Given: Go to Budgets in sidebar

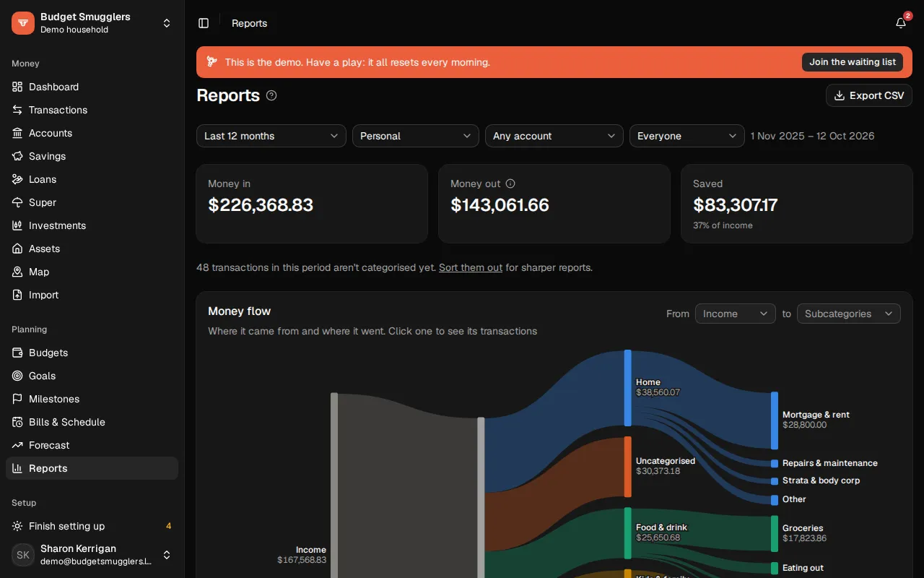Looking at the screenshot, I should [x=92, y=353].
